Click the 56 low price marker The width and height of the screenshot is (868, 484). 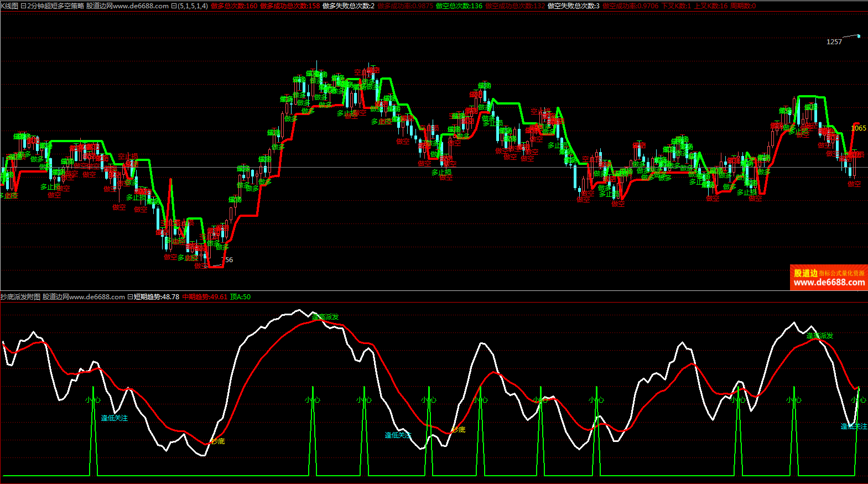coord(229,260)
